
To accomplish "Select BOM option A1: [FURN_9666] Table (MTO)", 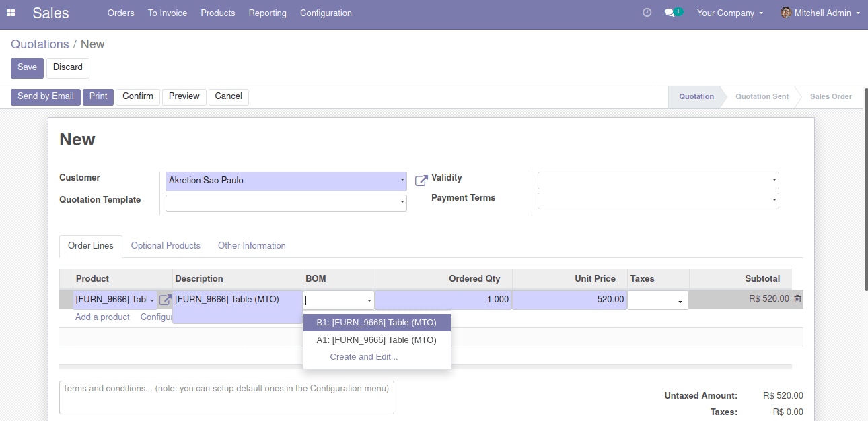I will pos(377,340).
